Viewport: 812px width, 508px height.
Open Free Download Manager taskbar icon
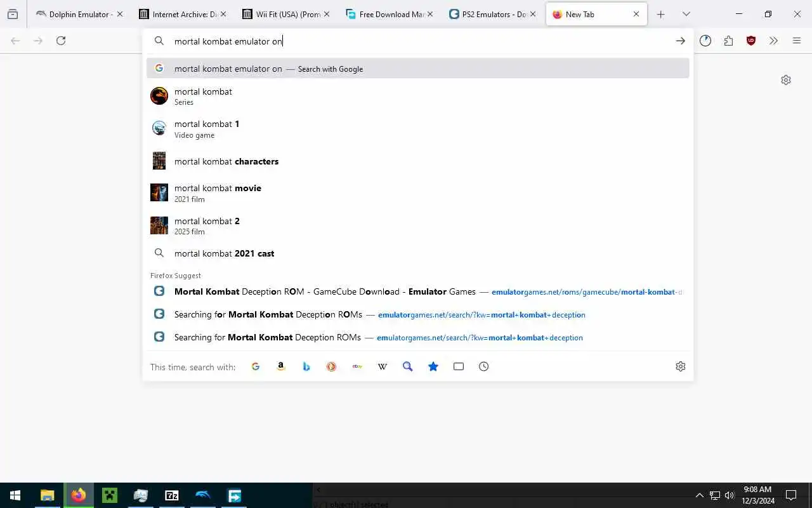click(x=234, y=495)
